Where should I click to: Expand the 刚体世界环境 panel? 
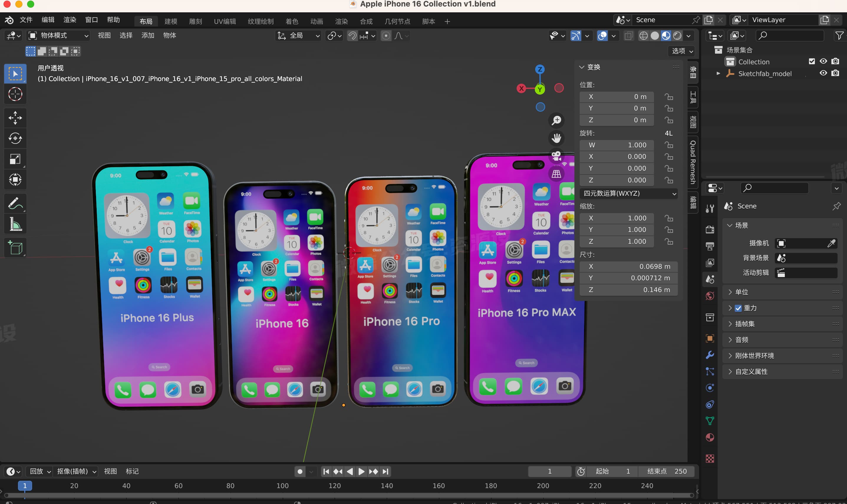tap(782, 356)
